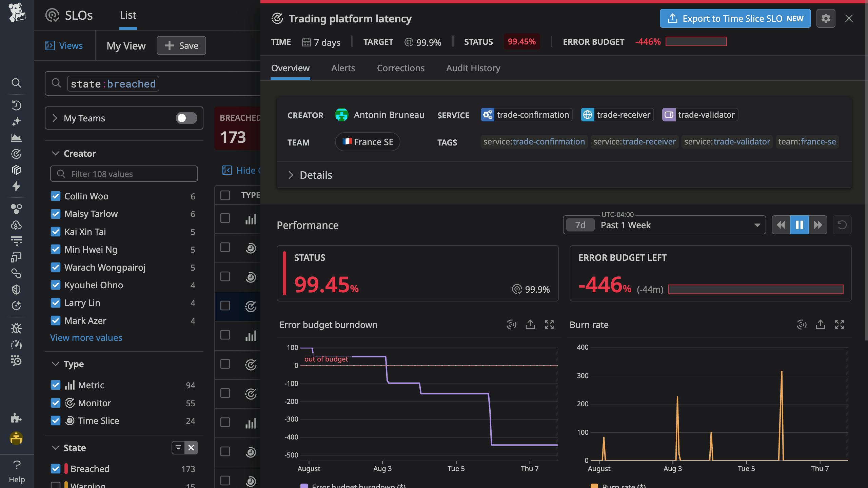The image size is (868, 488).
Task: Select the SLOs target icon in sidebar
Action: point(16,154)
